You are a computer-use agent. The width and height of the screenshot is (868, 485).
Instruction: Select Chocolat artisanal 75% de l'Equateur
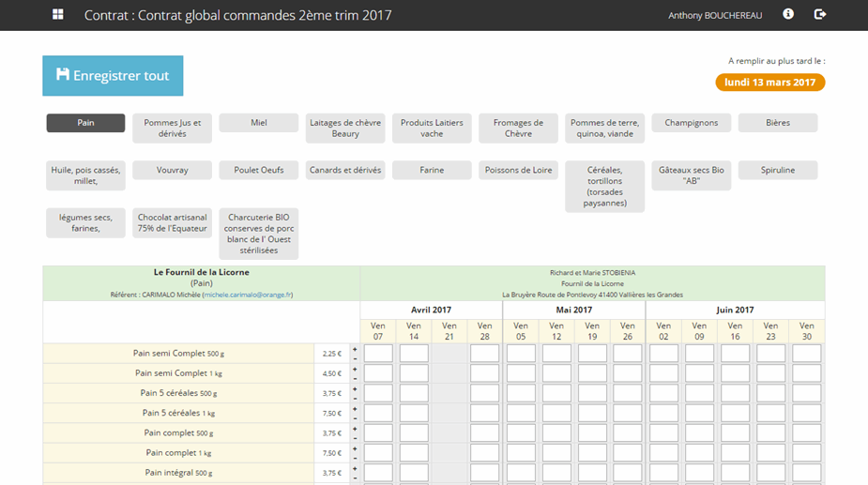[173, 222]
